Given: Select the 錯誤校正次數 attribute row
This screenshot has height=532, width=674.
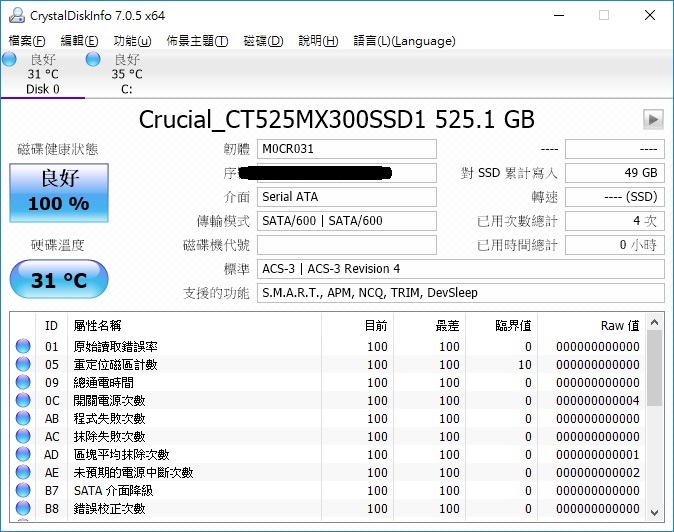Looking at the screenshot, I should [x=328, y=508].
